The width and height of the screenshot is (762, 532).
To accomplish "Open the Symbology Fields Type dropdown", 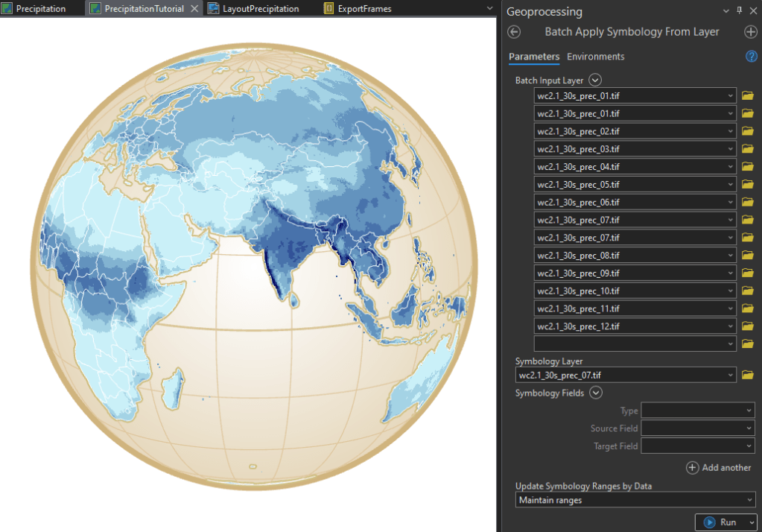I will [698, 411].
